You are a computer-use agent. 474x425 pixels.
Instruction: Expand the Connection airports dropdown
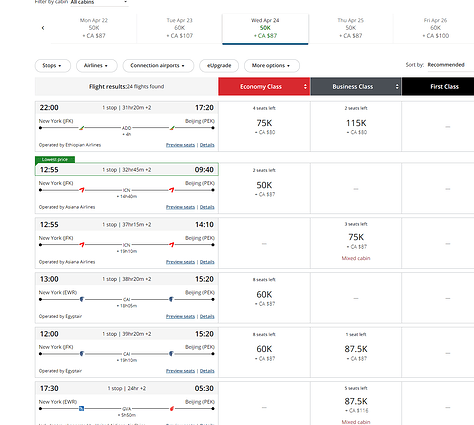pyautogui.click(x=158, y=66)
